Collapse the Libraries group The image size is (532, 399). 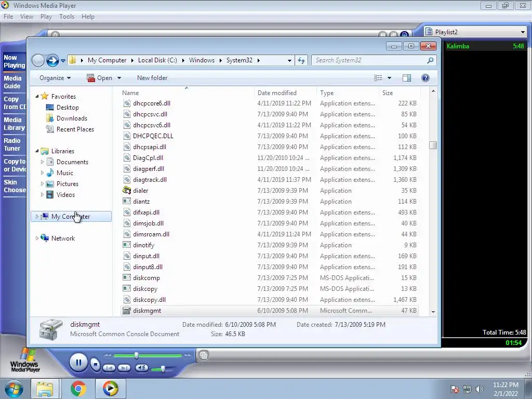click(37, 151)
